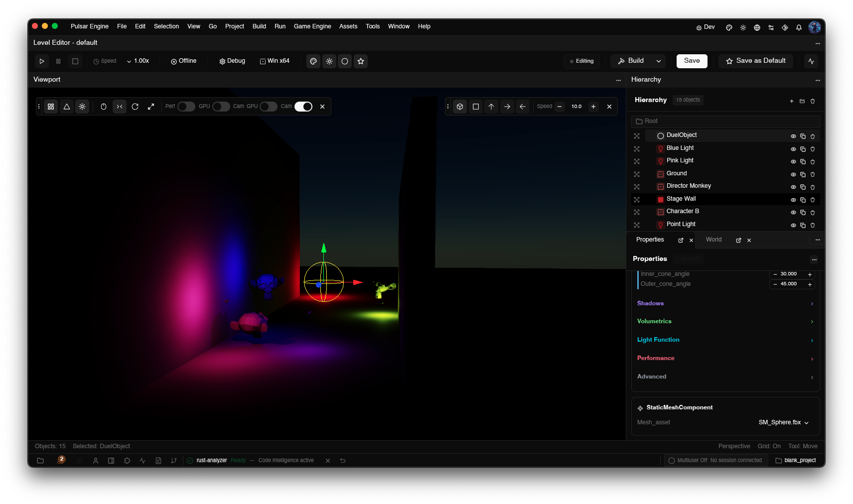The height and width of the screenshot is (504, 853).
Task: Toggle the Perf switch
Action: [186, 107]
